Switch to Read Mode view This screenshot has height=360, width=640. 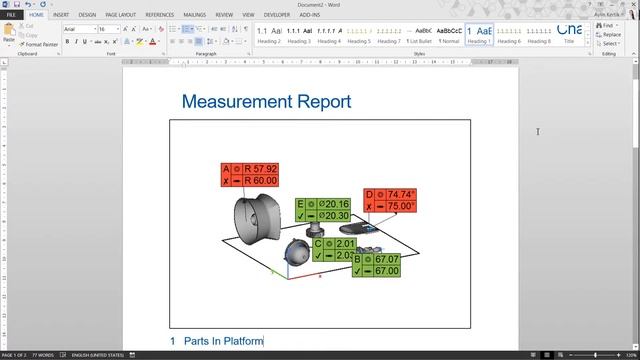coord(533,355)
